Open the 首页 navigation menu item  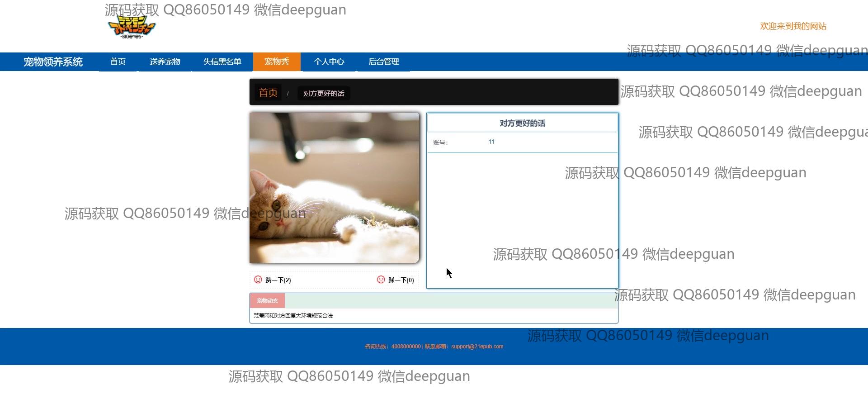(118, 62)
